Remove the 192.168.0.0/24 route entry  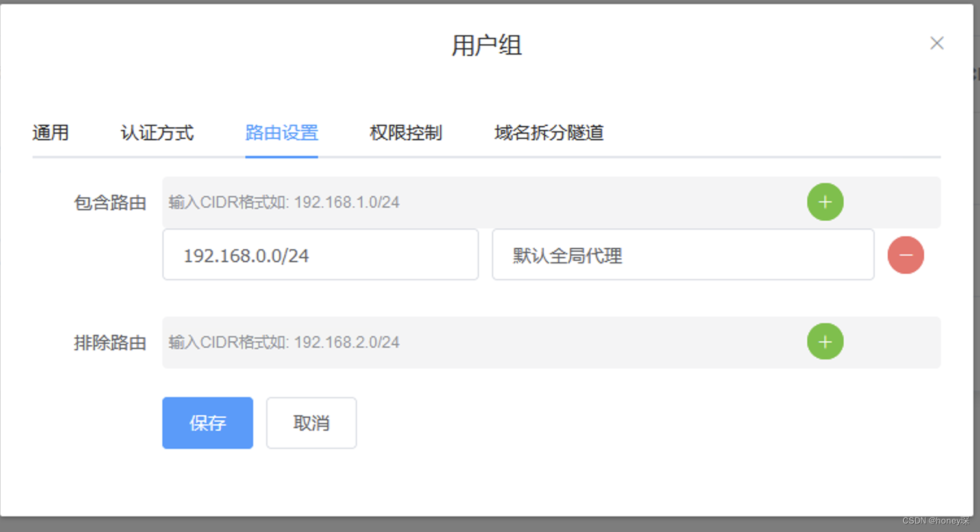coord(905,255)
